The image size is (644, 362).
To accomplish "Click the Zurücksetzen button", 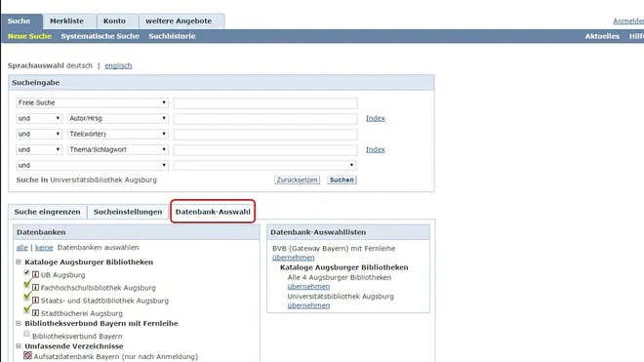I will [297, 180].
